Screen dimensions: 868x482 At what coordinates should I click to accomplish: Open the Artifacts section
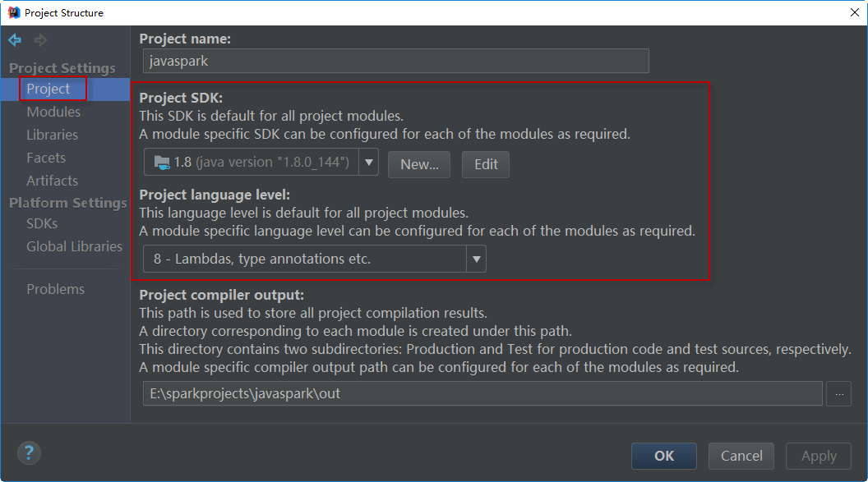click(x=52, y=181)
